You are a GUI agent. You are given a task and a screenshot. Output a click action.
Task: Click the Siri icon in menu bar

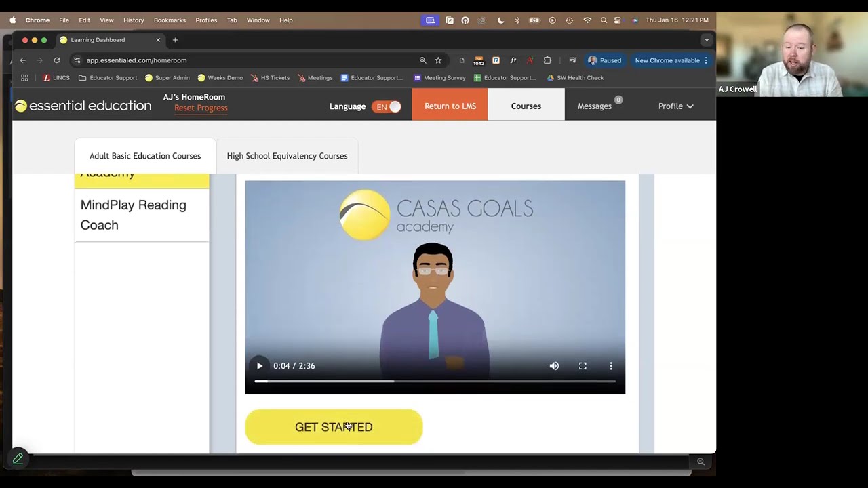point(635,20)
